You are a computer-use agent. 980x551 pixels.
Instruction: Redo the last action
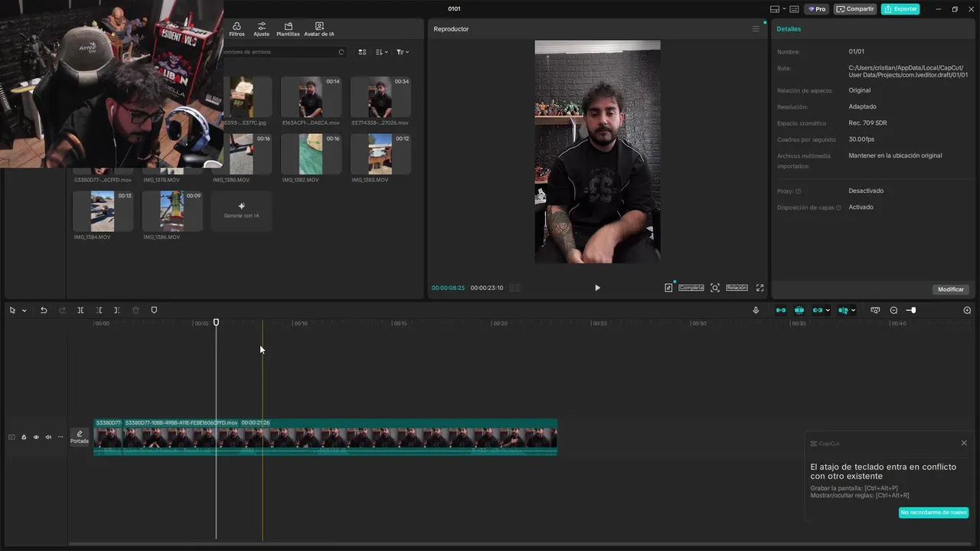pyautogui.click(x=62, y=310)
